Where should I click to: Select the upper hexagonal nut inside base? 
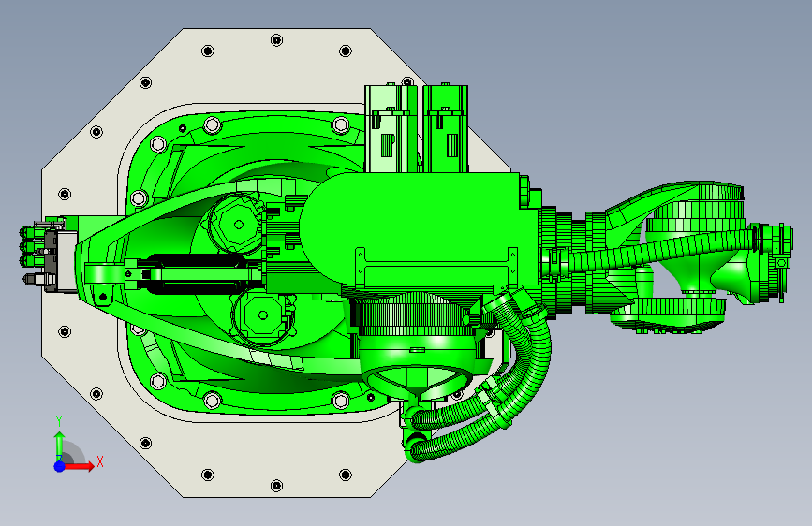238,225
